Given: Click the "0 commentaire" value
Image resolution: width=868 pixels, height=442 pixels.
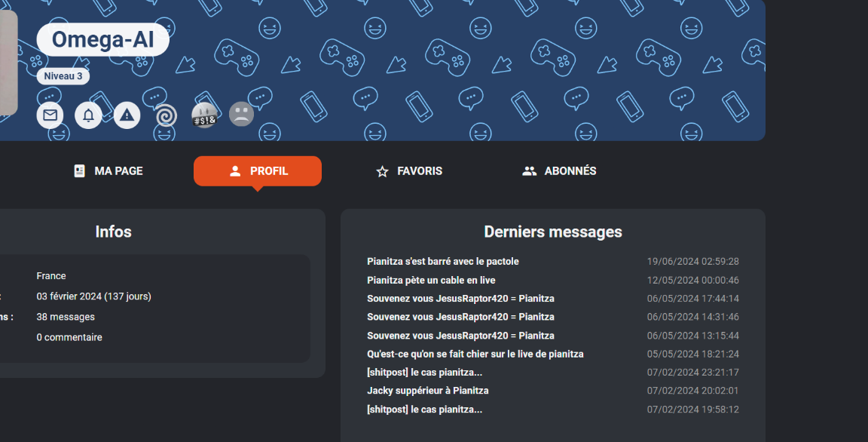Looking at the screenshot, I should click(x=69, y=337).
